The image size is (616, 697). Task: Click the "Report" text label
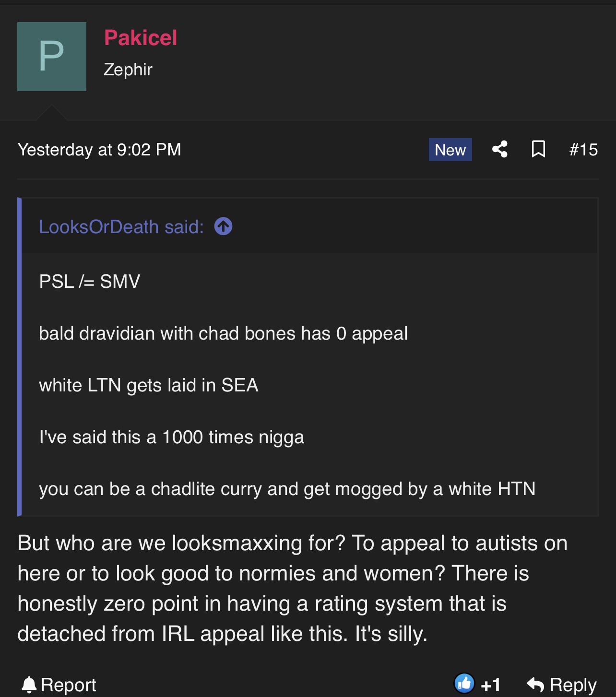coord(69,685)
